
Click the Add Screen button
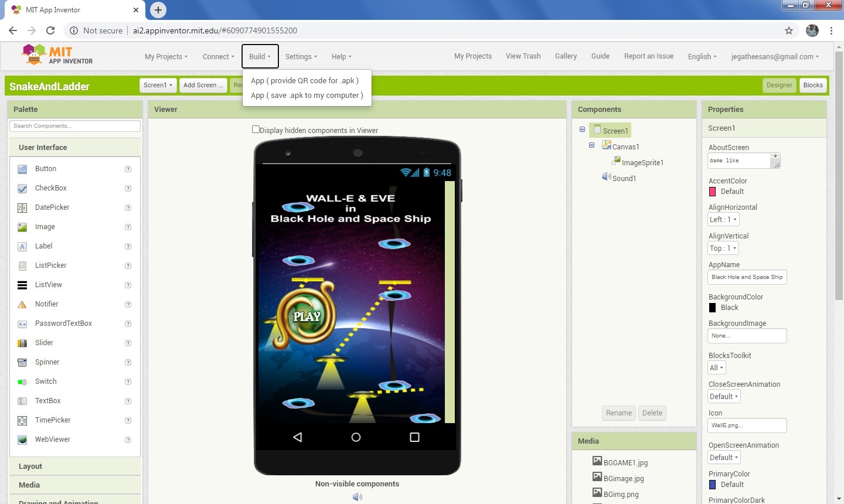[203, 85]
